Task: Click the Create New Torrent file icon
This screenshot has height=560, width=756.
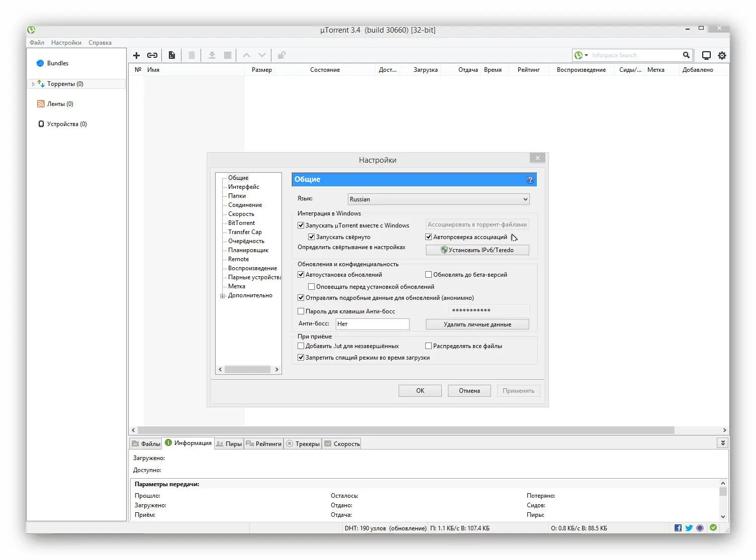Action: pyautogui.click(x=172, y=55)
